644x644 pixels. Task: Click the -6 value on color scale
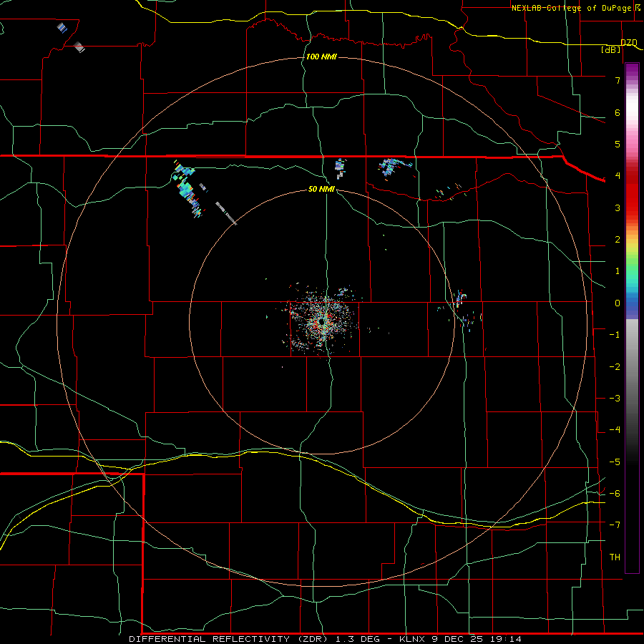(x=615, y=494)
